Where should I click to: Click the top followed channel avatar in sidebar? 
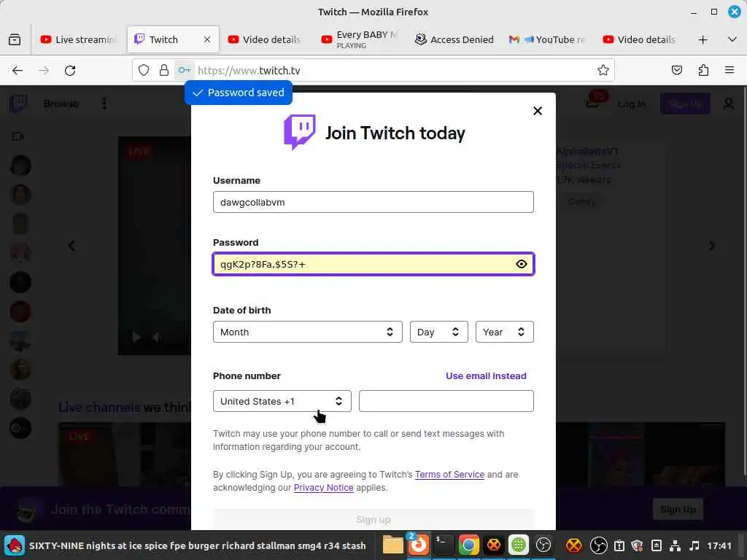[x=20, y=166]
